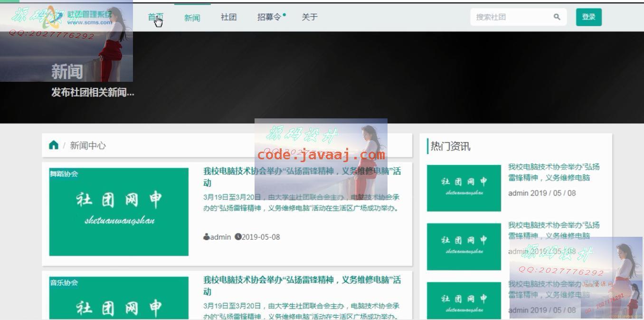The image size is (644, 320).
Task: Go to the 社团 navigation item
Action: pyautogui.click(x=228, y=17)
